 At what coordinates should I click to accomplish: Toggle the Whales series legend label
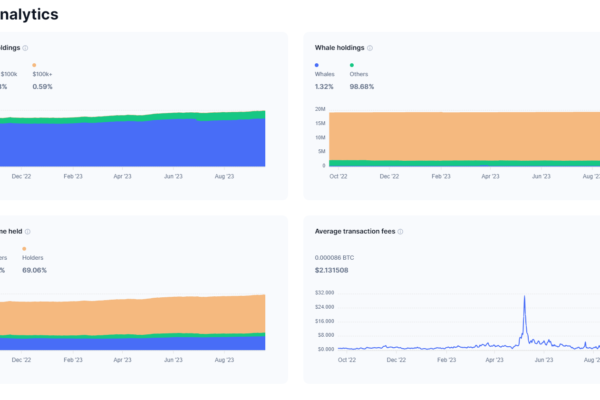(x=326, y=74)
